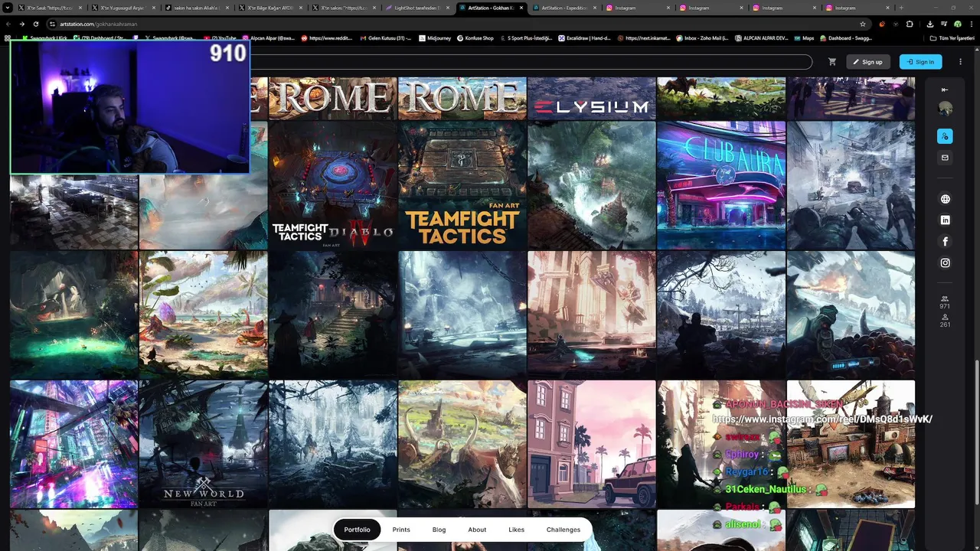980x551 pixels.
Task: Open the pink building with jeep artwork
Action: pos(592,444)
